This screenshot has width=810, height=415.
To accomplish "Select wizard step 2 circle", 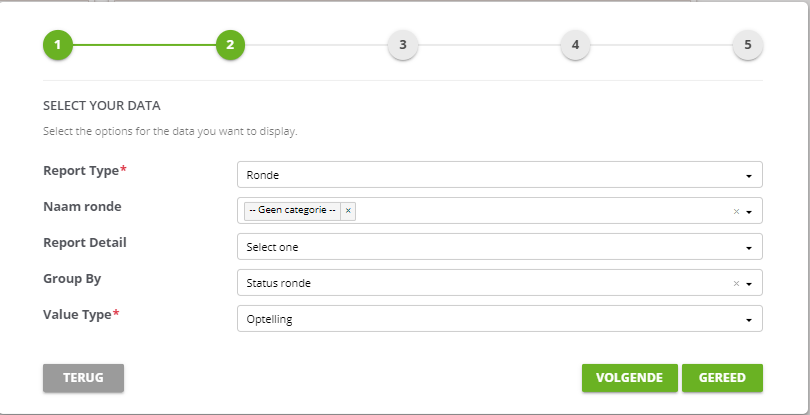I will (230, 45).
